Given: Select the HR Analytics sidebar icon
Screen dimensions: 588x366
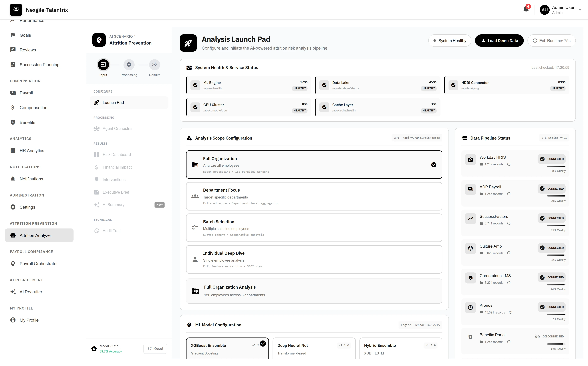Looking at the screenshot, I should pyautogui.click(x=13, y=150).
